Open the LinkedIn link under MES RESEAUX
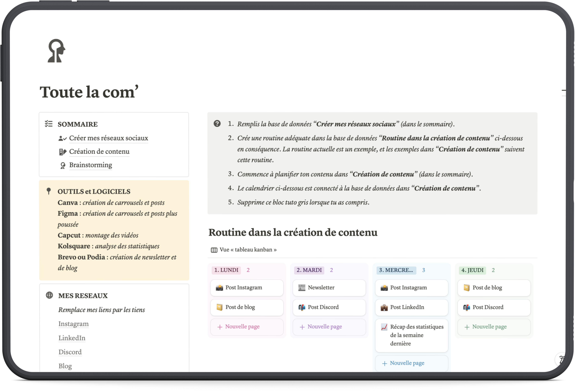 72,338
